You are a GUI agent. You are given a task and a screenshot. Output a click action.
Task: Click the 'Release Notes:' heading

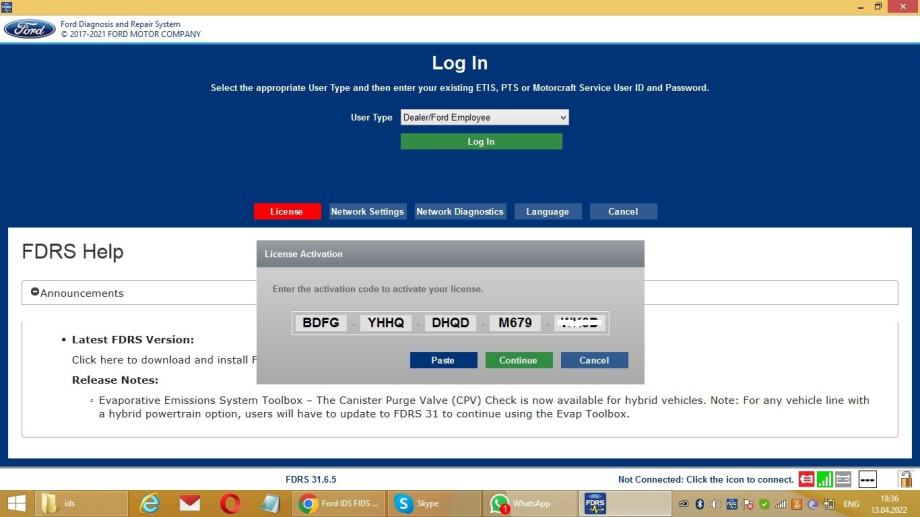(115, 380)
